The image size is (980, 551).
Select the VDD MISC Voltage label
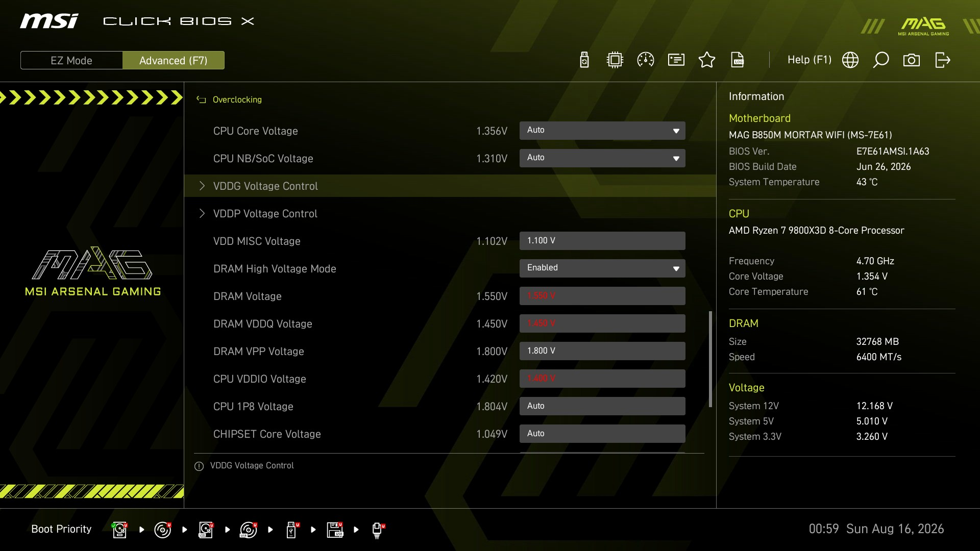pos(257,241)
